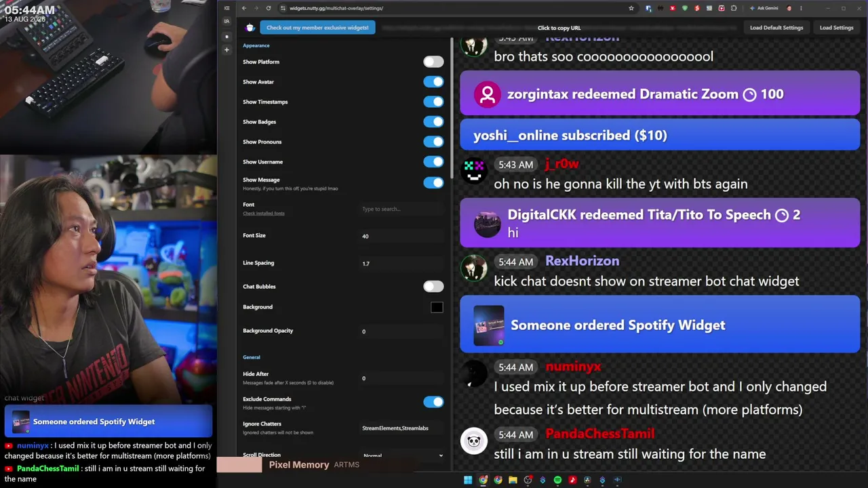Viewport: 868px width, 488px height.
Task: Toggle the Show Message switch
Action: [433, 182]
